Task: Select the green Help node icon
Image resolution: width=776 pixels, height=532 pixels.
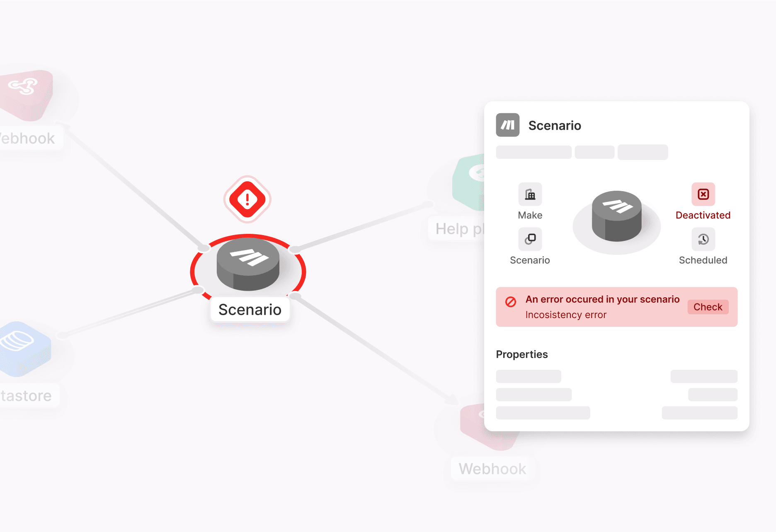Action: point(469,182)
